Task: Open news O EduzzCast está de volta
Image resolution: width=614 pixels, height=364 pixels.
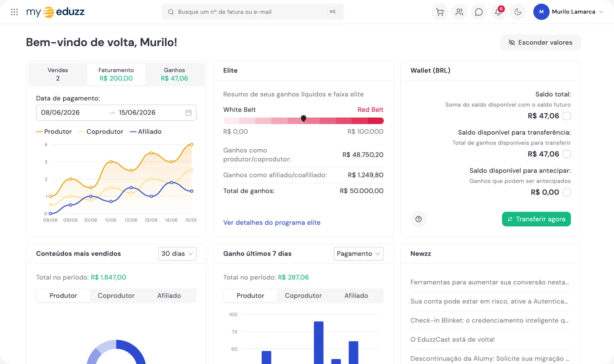Action: (453, 339)
